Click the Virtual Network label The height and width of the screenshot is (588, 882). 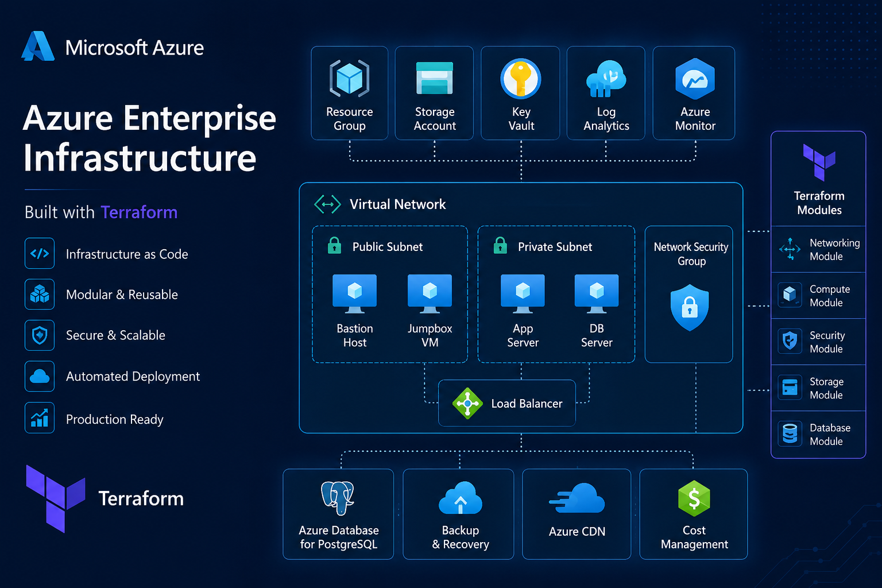tap(397, 204)
